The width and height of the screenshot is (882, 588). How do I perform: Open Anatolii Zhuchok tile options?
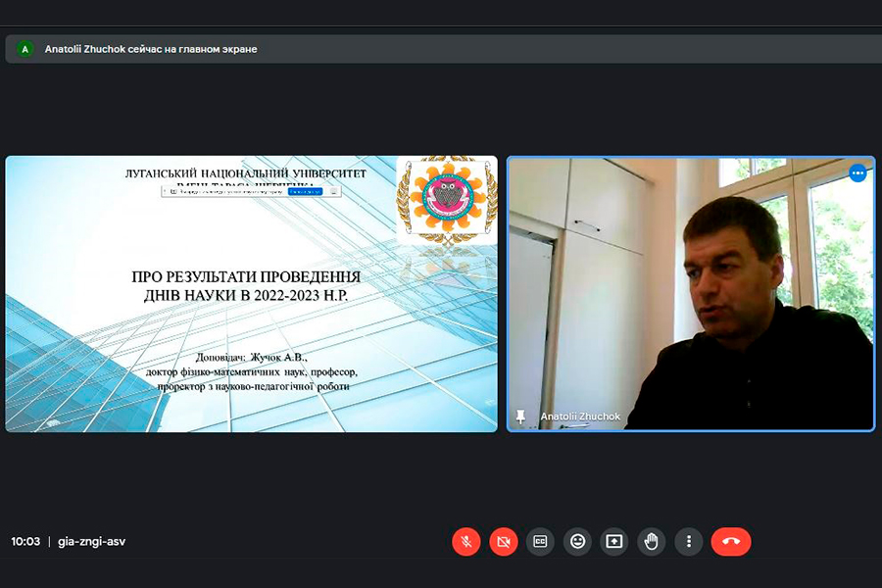point(857,173)
